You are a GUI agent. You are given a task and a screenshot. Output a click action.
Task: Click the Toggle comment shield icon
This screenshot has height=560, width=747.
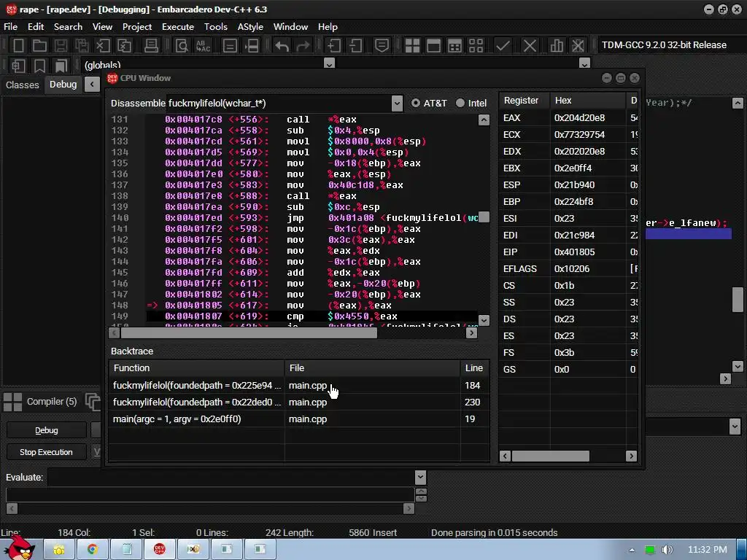[x=382, y=45]
